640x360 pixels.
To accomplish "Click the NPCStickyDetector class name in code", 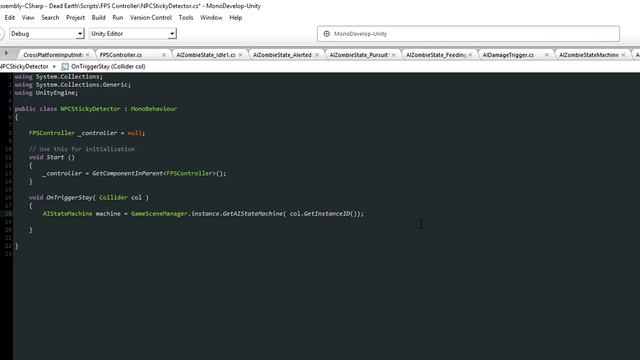I will 91,109.
